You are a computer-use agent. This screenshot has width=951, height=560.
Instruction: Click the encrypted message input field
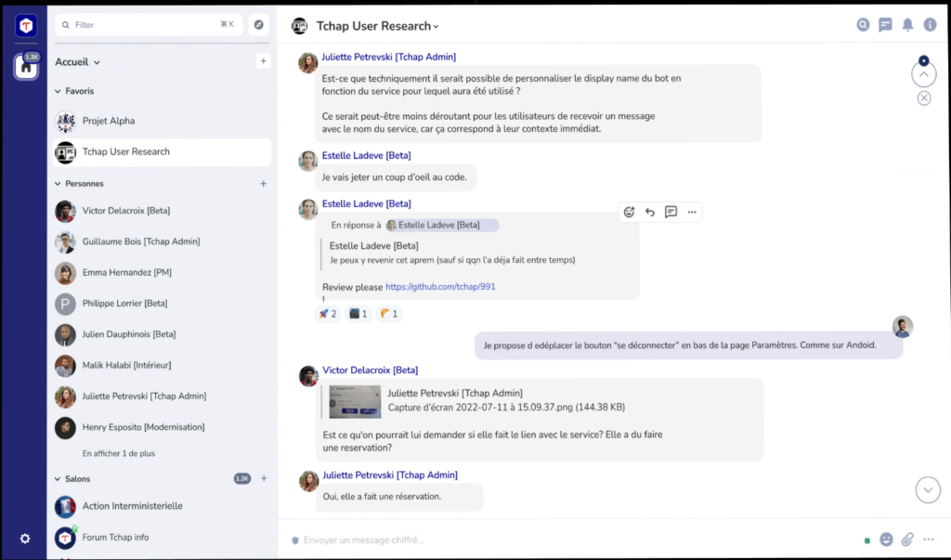557,540
